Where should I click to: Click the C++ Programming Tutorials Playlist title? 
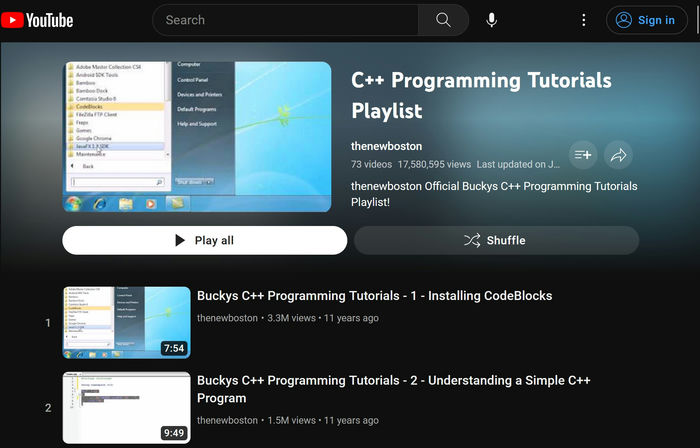click(481, 95)
